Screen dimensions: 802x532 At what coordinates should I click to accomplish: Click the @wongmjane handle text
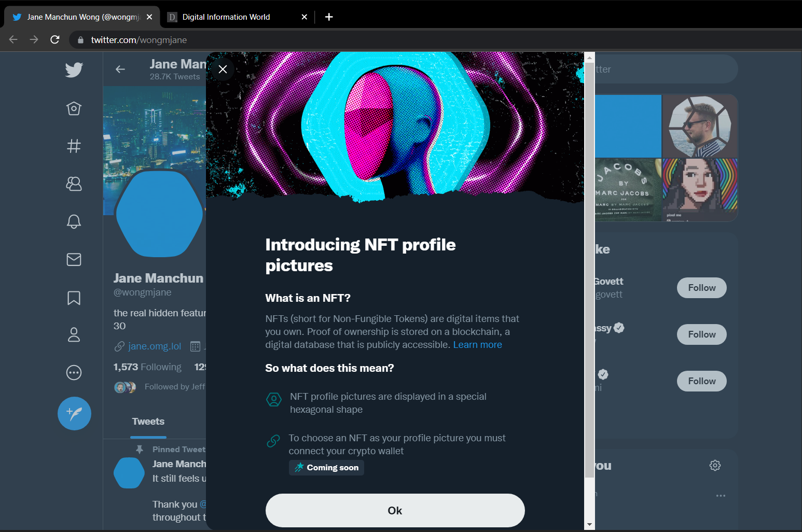143,292
